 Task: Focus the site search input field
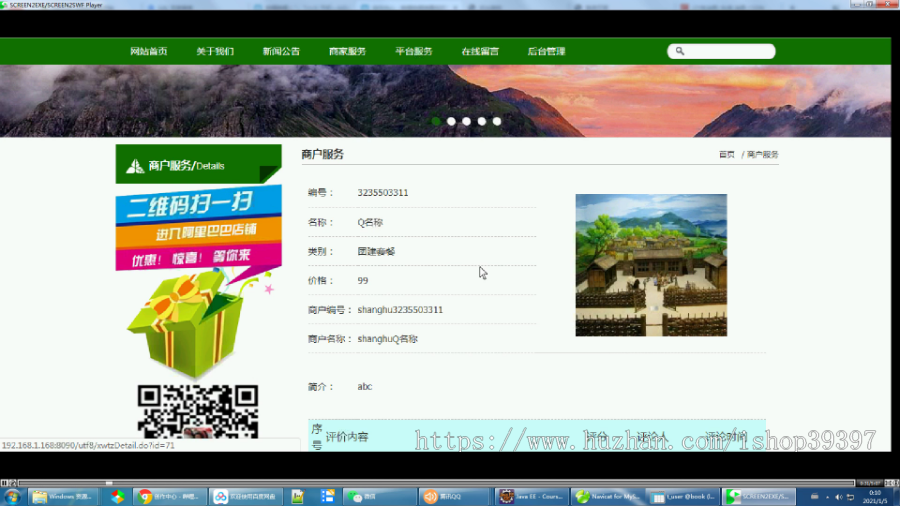(x=721, y=51)
